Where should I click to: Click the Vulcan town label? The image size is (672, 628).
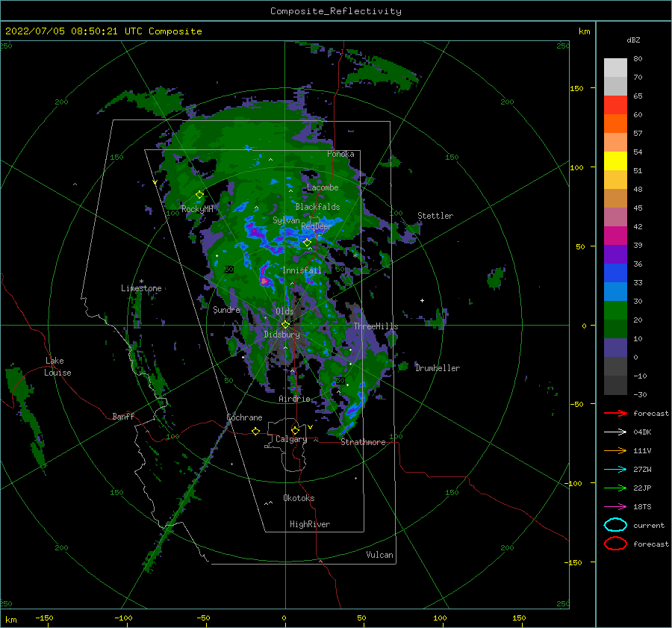[x=380, y=555]
